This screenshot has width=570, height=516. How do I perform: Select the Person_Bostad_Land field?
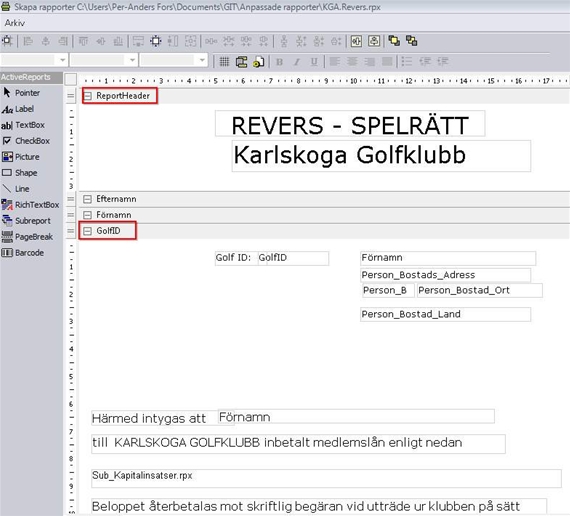coord(445,314)
